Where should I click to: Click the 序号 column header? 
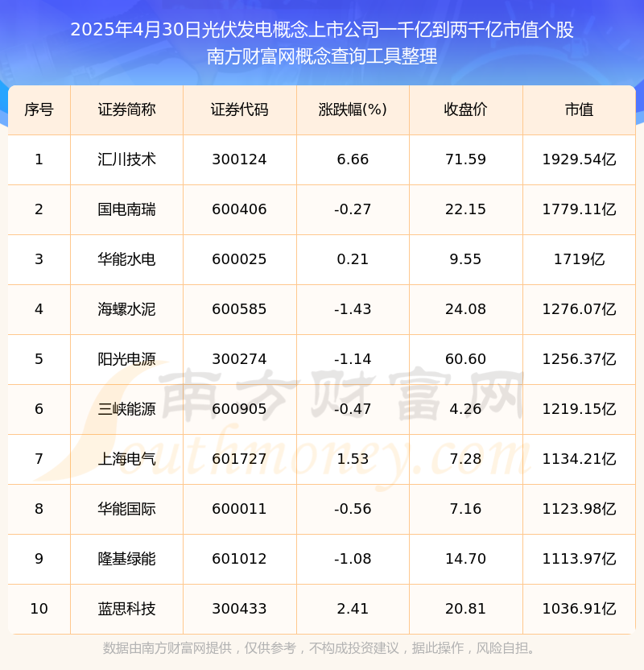click(x=39, y=110)
